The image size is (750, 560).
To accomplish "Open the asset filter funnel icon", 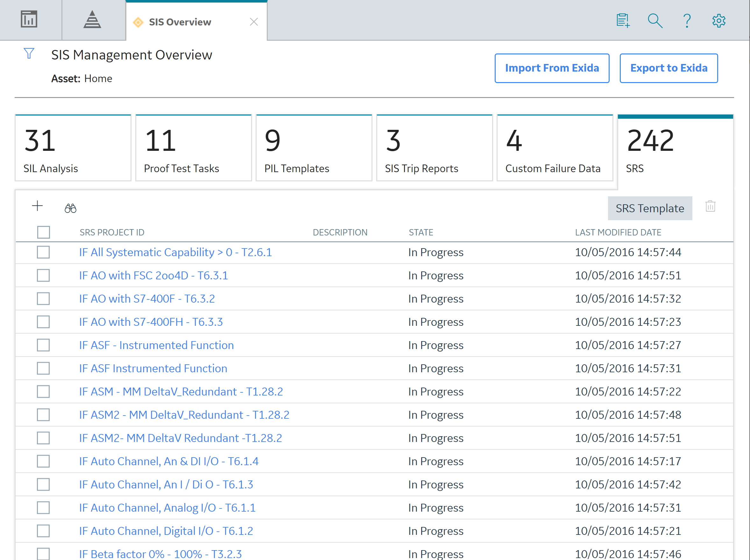I will click(x=29, y=53).
